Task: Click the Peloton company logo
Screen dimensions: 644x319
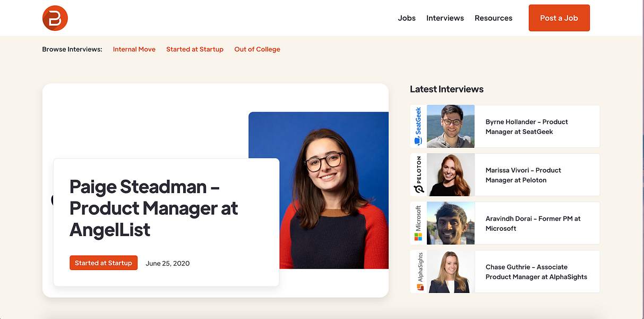Action: pyautogui.click(x=418, y=175)
